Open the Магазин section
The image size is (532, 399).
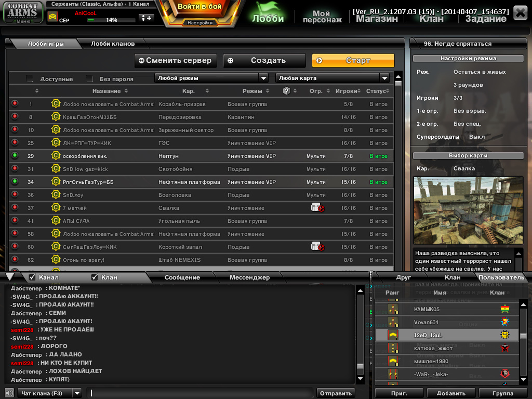click(x=377, y=19)
